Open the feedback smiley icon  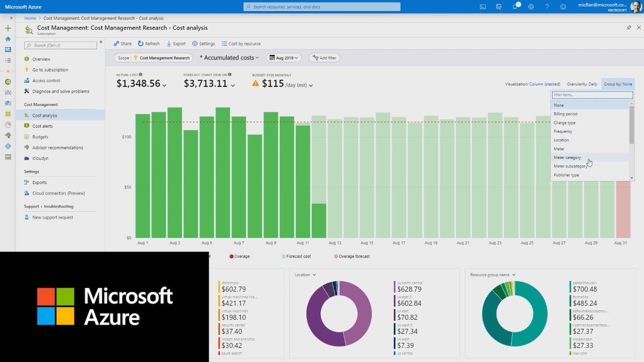click(x=563, y=7)
